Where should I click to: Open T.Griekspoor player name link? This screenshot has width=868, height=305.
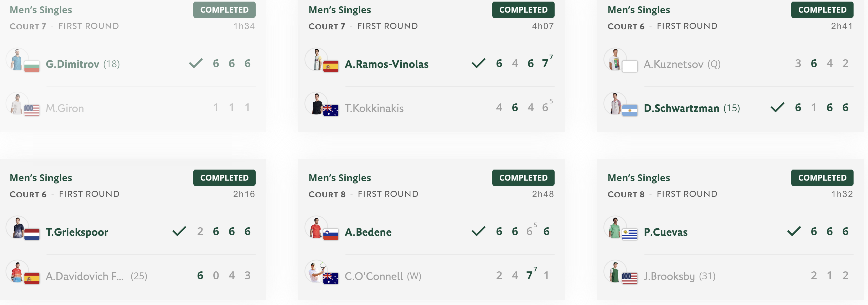[77, 232]
